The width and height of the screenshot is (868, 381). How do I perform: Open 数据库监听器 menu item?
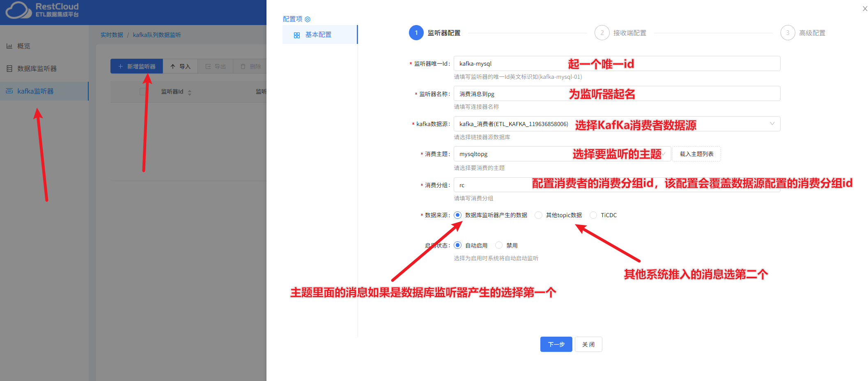pos(44,69)
